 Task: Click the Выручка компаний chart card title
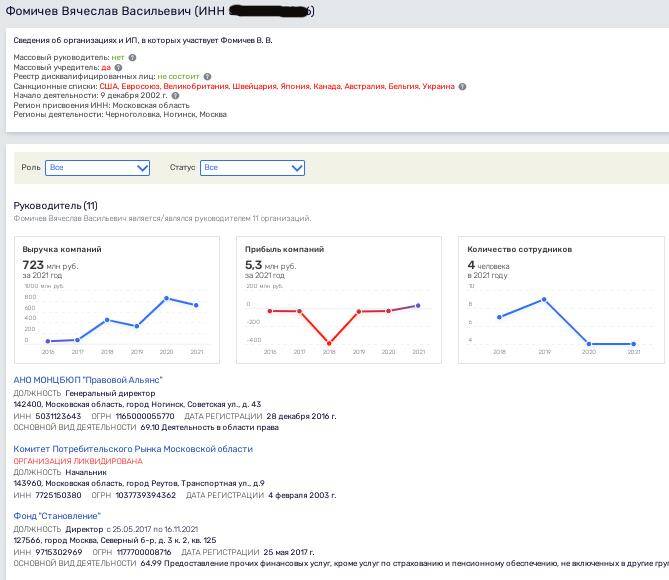(x=62, y=249)
